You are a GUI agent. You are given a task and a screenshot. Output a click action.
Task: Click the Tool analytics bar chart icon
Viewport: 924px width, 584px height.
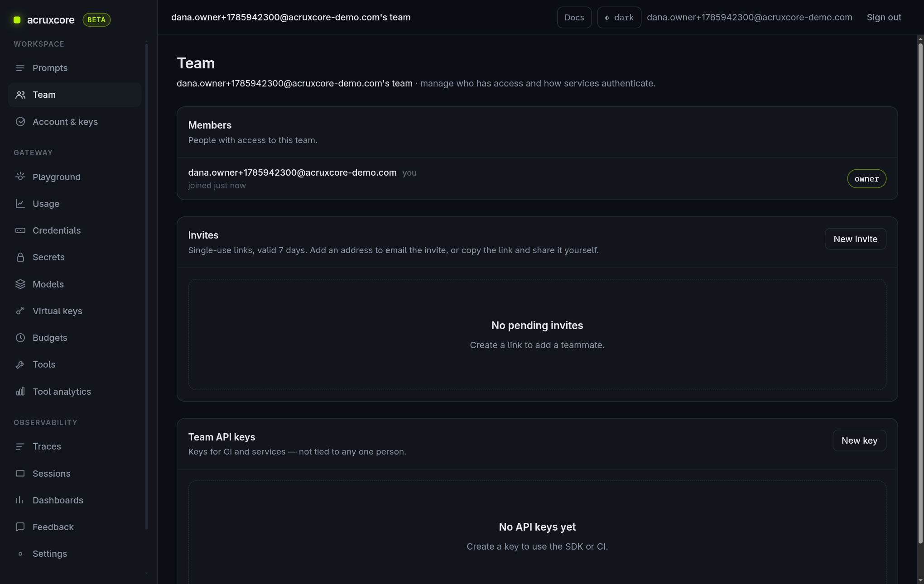pyautogui.click(x=20, y=392)
